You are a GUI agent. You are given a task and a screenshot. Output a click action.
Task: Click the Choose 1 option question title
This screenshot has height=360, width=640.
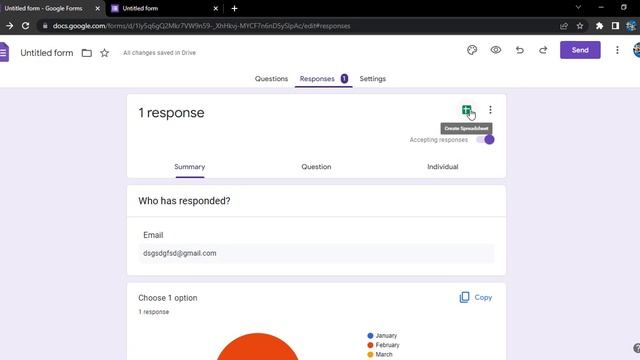coord(167,298)
